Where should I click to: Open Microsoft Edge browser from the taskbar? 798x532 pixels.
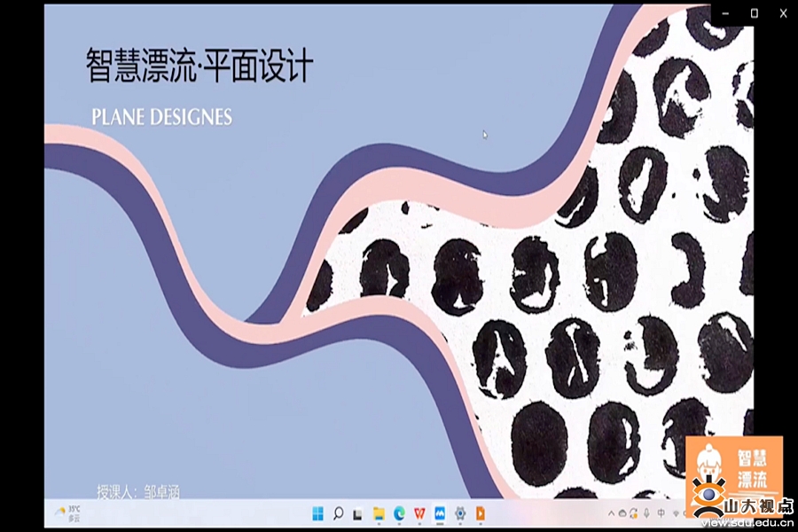[x=399, y=513]
